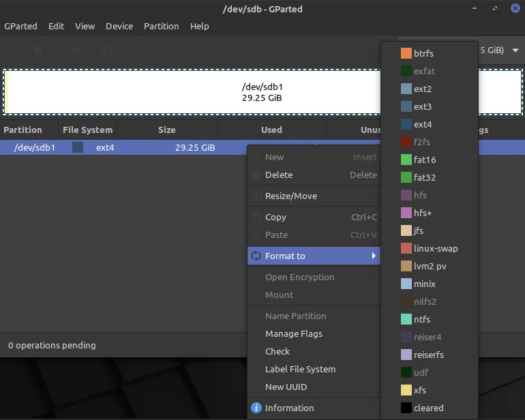Screen dimensions: 525x420
Task: Expand the Format to submenu
Action: [314, 256]
